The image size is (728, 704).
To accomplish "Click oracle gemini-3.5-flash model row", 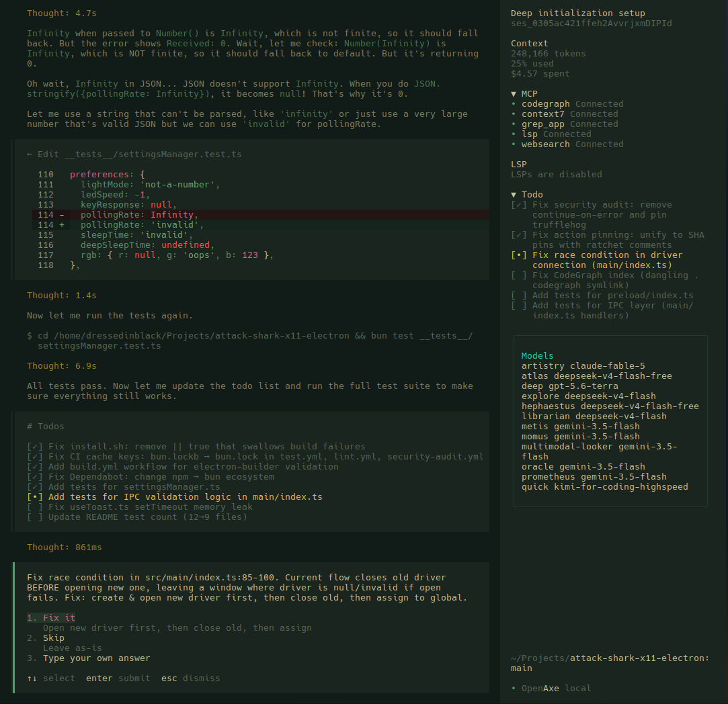I will (x=583, y=466).
